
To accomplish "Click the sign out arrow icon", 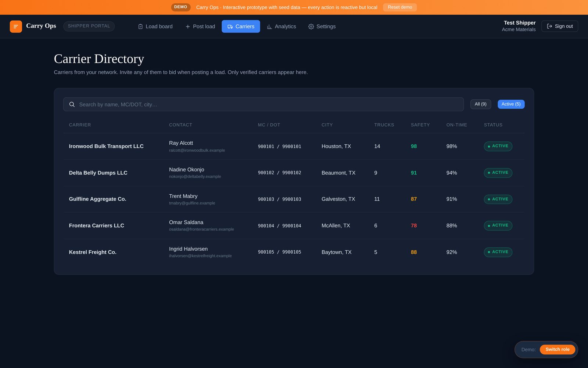I will (x=549, y=26).
